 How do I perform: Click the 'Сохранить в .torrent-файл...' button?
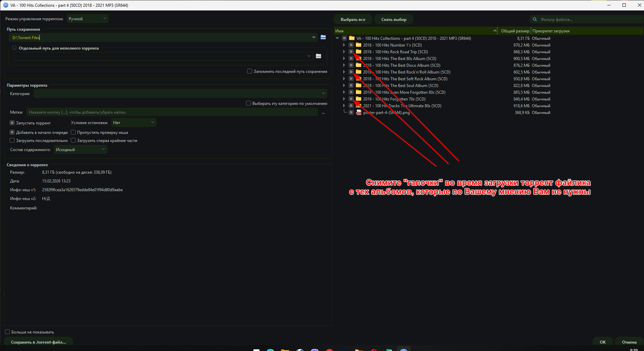(x=38, y=342)
